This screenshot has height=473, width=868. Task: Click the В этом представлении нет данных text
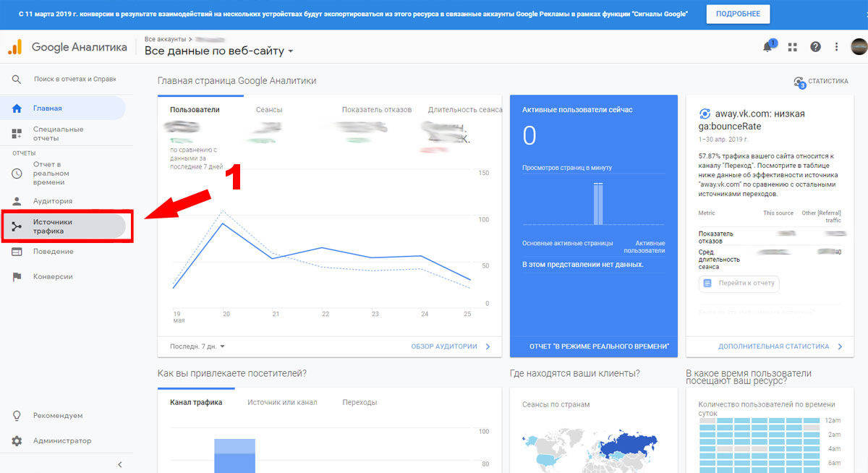(x=583, y=265)
